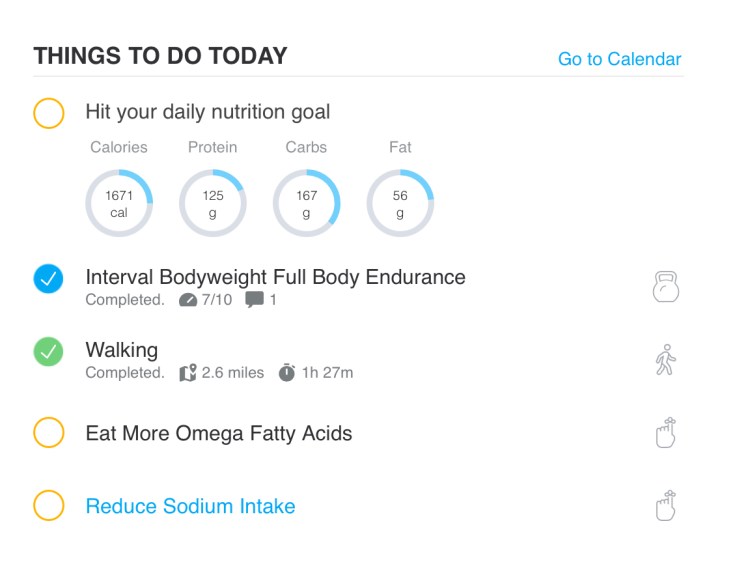
Task: Open the Reduce Sodium Intake link
Action: pyautogui.click(x=190, y=506)
